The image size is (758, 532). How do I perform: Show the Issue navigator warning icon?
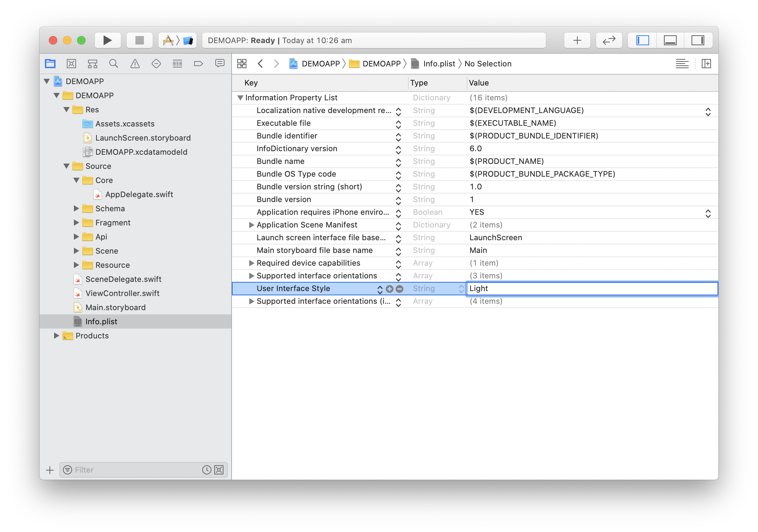(135, 64)
